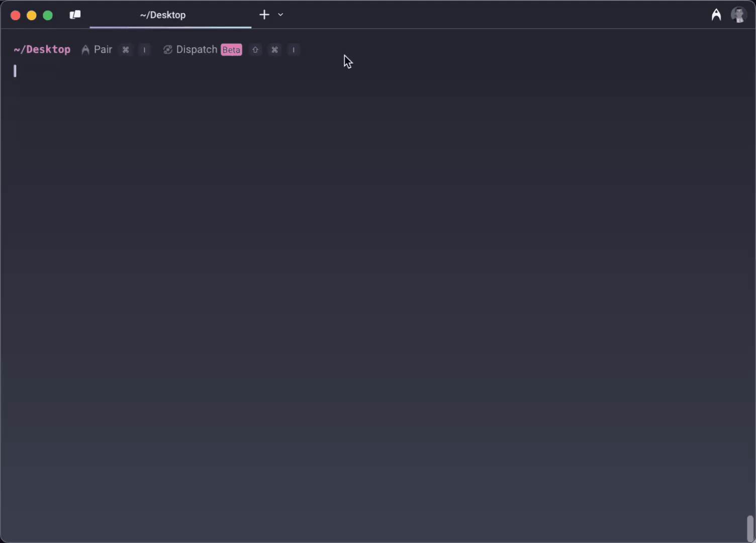The width and height of the screenshot is (756, 543).
Task: Click the Beta pink badge
Action: pos(231,50)
